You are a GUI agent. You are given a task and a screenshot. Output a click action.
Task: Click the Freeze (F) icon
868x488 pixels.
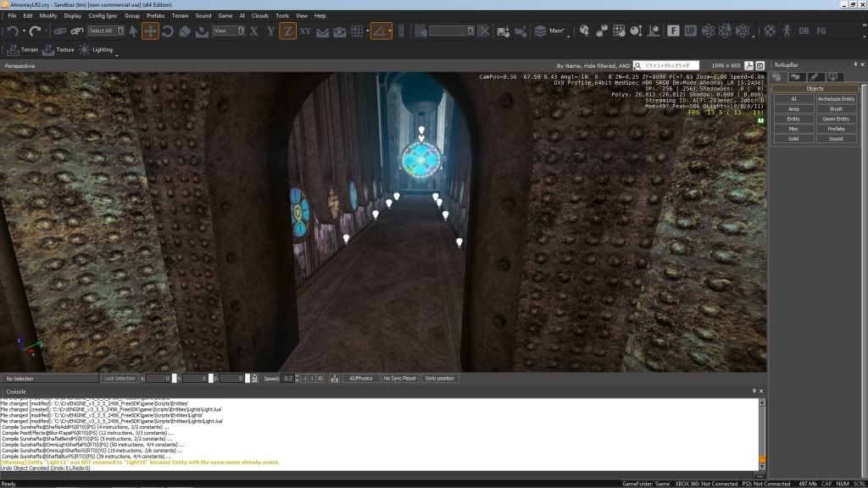pos(673,31)
